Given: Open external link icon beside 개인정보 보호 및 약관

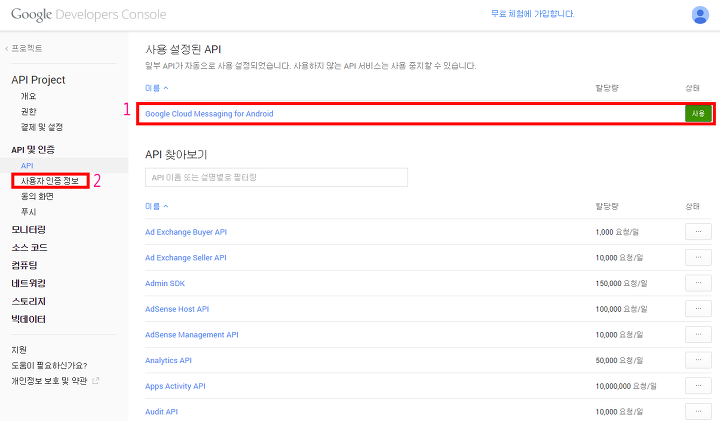Looking at the screenshot, I should tap(96, 381).
